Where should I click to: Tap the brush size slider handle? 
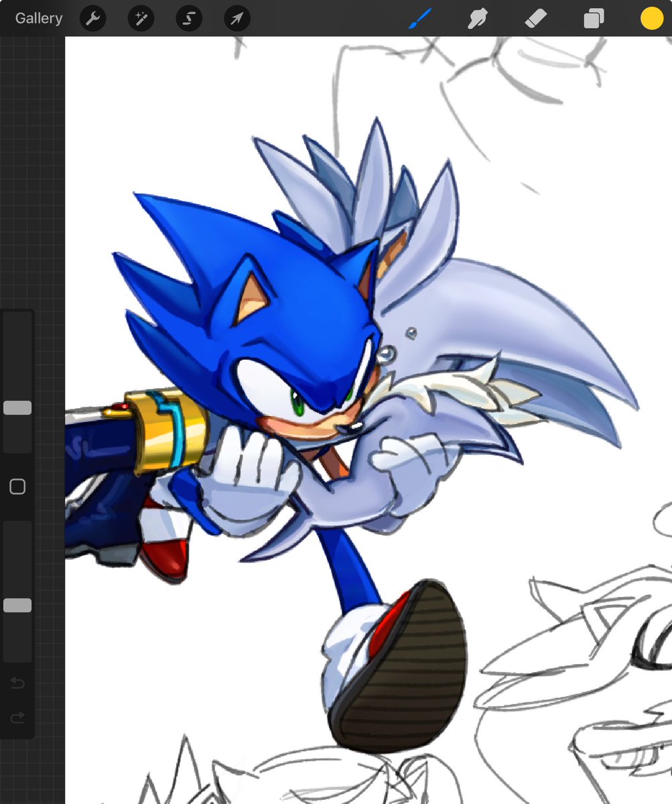(17, 408)
